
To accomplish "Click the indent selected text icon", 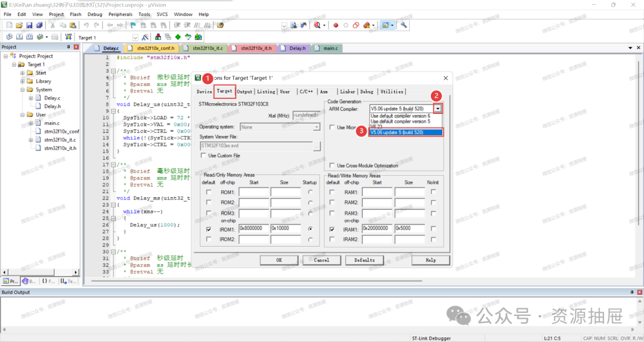I will (177, 25).
